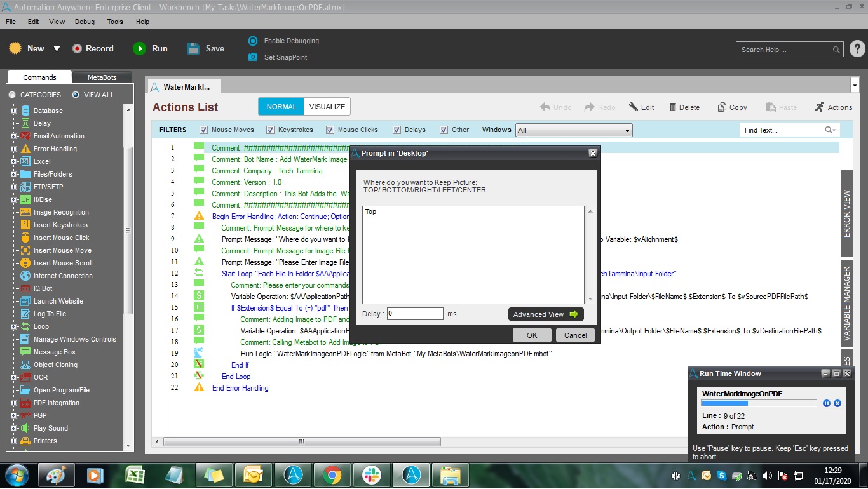The height and width of the screenshot is (489, 868).
Task: Click the Email Automation icon
Action: [25, 136]
